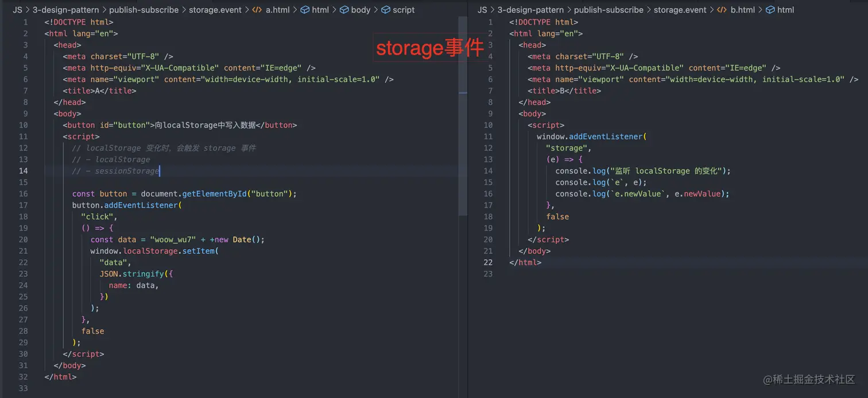Click closing </script> tag in a.html

pos(83,354)
